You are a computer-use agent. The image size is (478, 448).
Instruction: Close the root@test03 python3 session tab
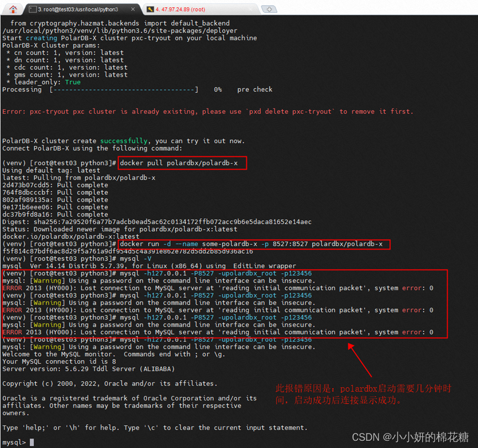(x=133, y=9)
